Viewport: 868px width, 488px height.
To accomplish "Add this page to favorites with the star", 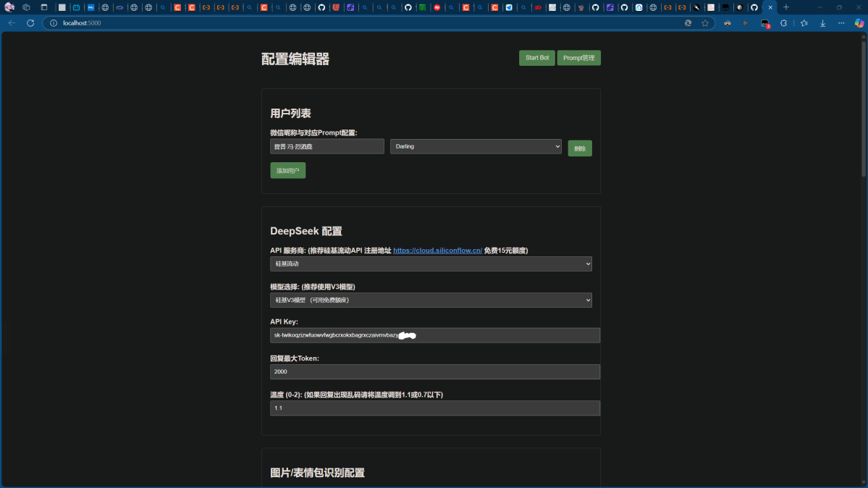I will pyautogui.click(x=705, y=23).
